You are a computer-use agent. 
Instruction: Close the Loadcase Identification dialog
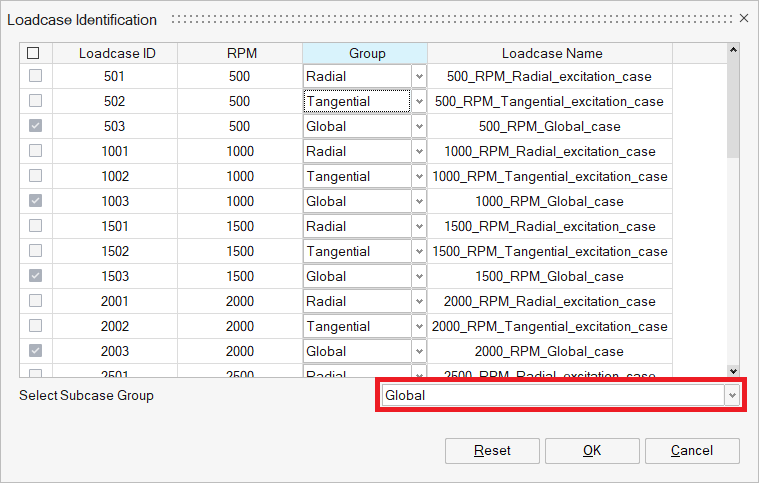pyautogui.click(x=743, y=18)
